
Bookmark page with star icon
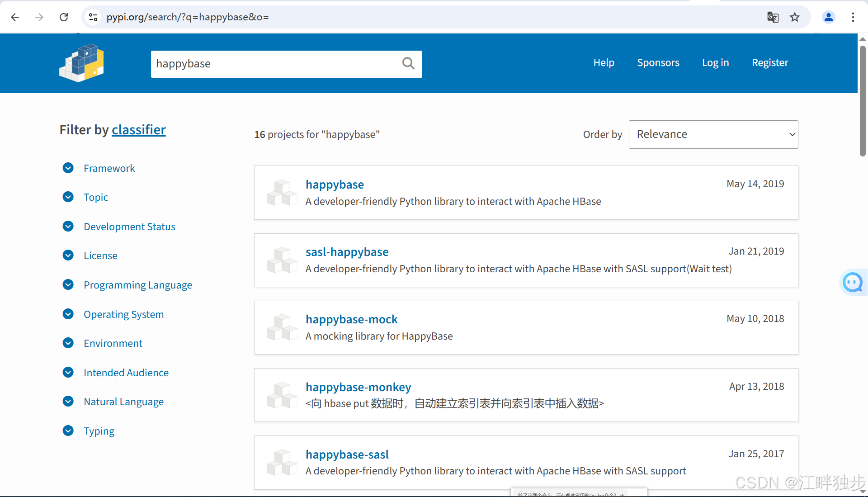tap(795, 17)
